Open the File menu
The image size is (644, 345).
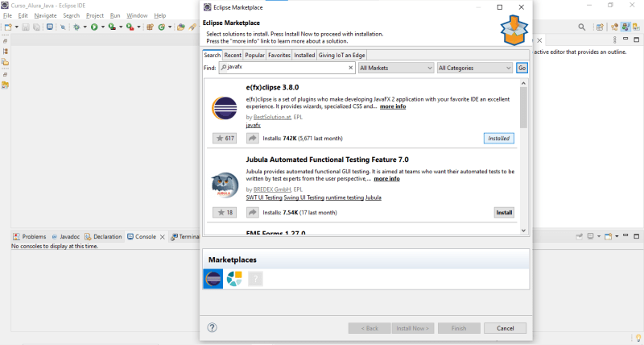tap(7, 15)
